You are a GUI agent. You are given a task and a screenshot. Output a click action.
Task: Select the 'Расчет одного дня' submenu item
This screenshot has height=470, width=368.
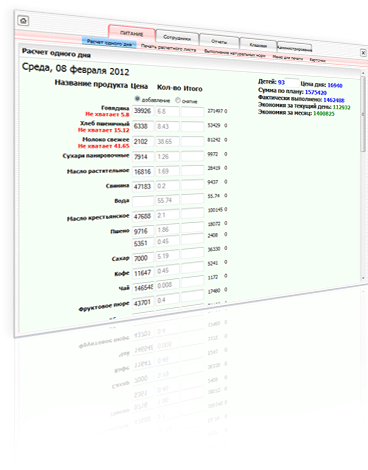(x=109, y=43)
